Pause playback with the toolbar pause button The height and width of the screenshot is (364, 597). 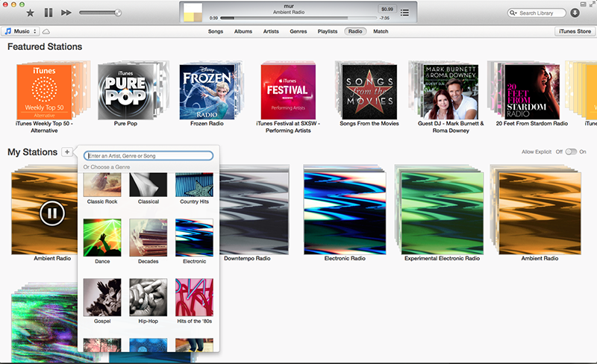click(49, 13)
